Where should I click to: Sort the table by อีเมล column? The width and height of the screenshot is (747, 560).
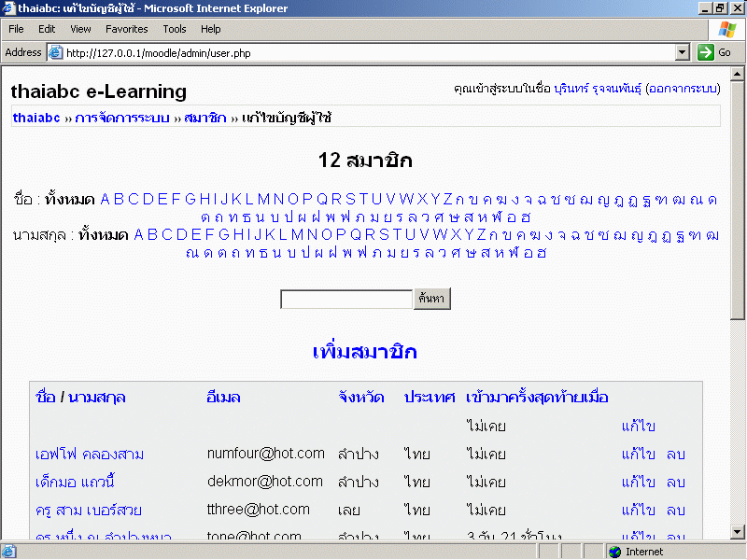point(223,397)
